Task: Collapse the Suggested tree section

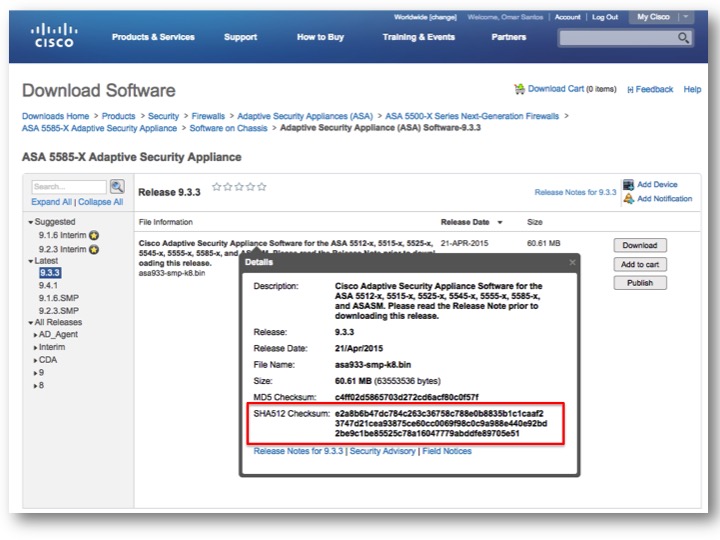Action: coord(31,222)
